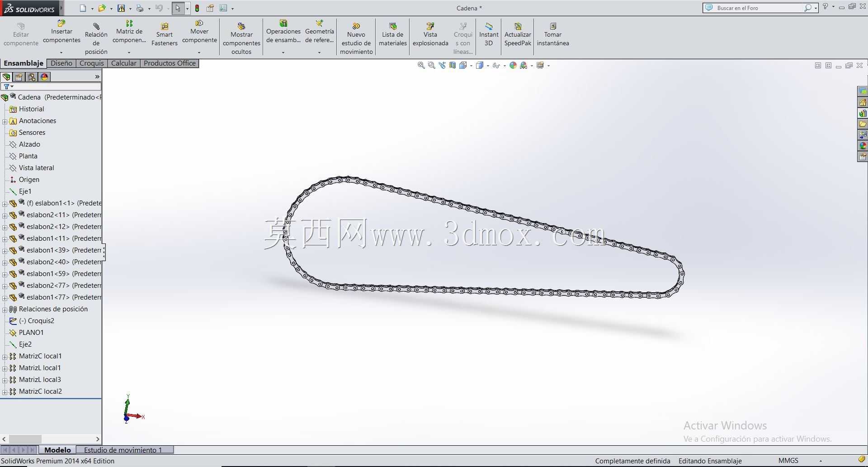Switch to Diseño tab
Viewport: 868px width, 467px height.
pyautogui.click(x=61, y=63)
